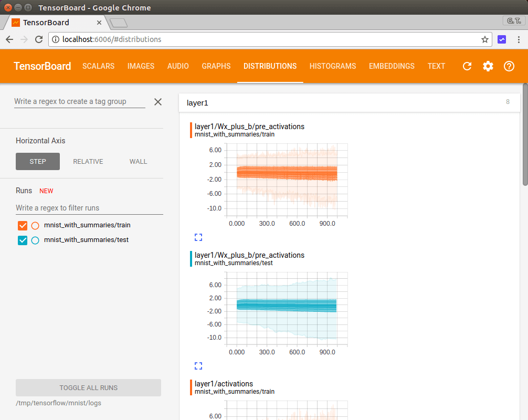
Task: Select only the train run radio circle
Action: tap(35, 226)
